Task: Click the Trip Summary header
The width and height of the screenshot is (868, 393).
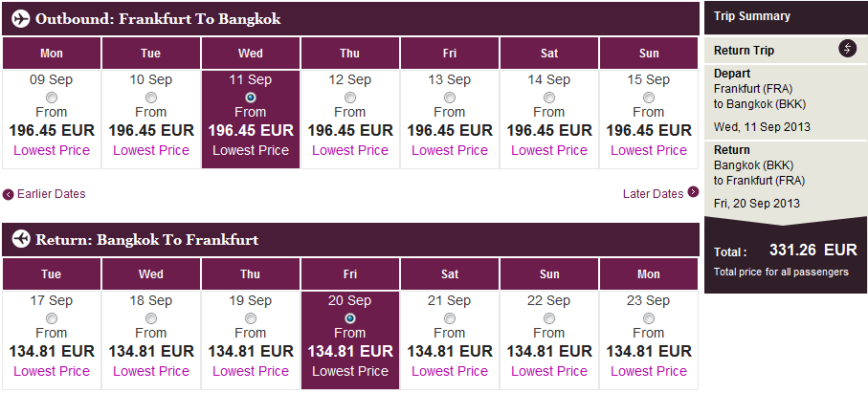Action: point(750,16)
